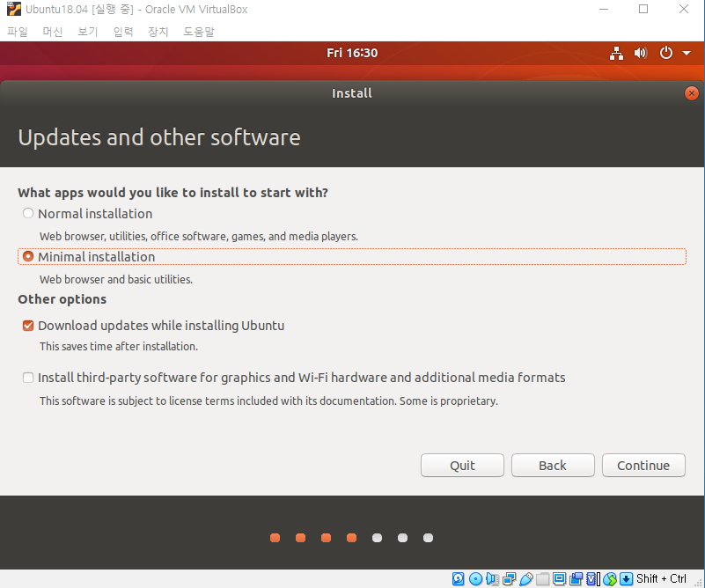This screenshot has width=705, height=588.
Task: Click the hard disk activity status icon
Action: (x=459, y=579)
